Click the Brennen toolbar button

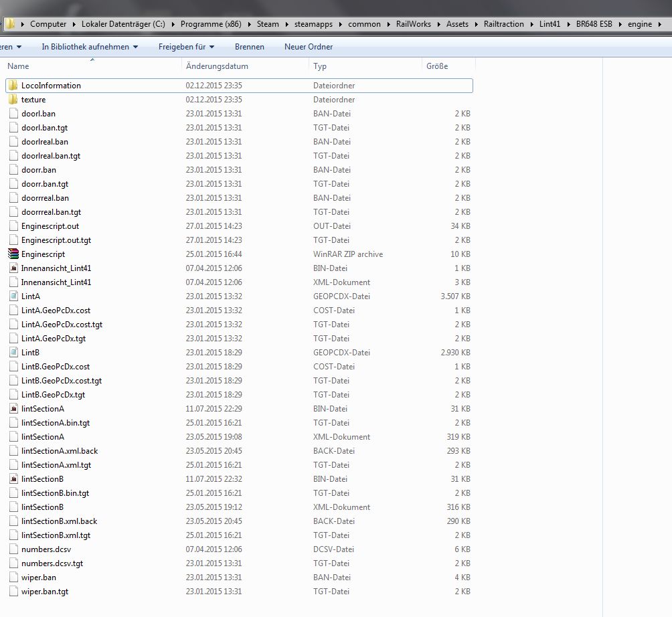tap(249, 47)
